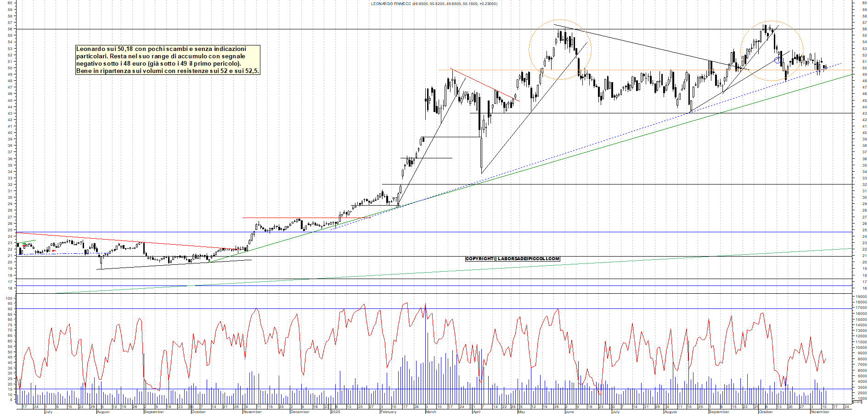Select the latest candlestick near 50.18
Screen dimensions: 868x414
[825, 67]
